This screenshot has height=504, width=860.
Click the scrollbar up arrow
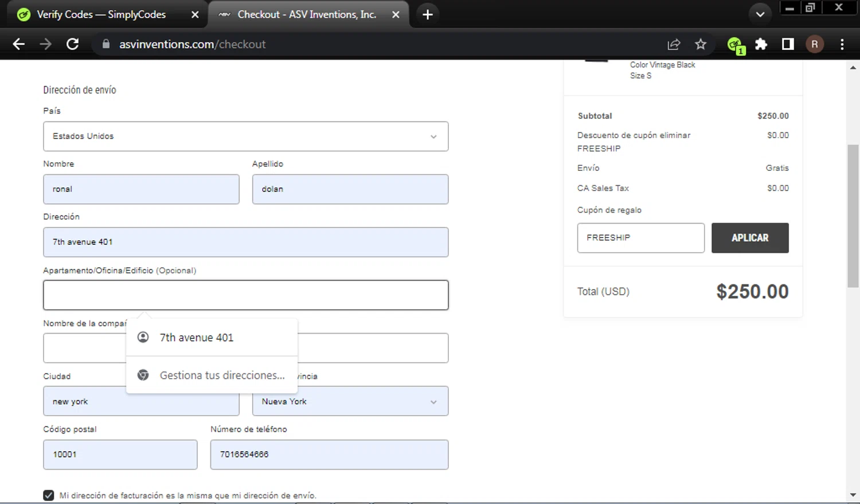tap(853, 68)
